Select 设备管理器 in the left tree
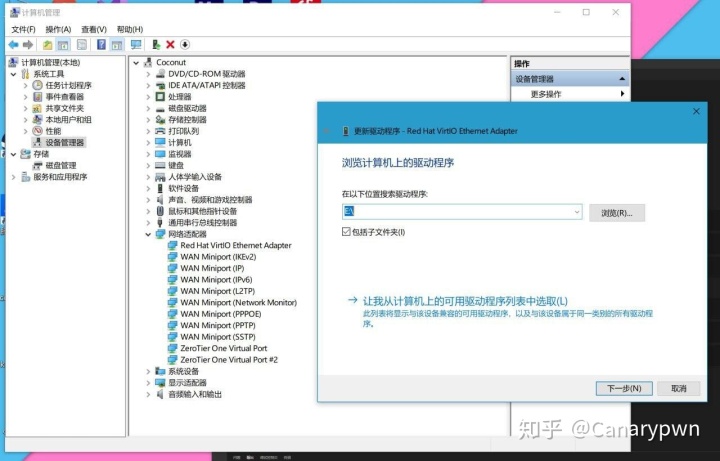720x461 pixels. (65, 143)
